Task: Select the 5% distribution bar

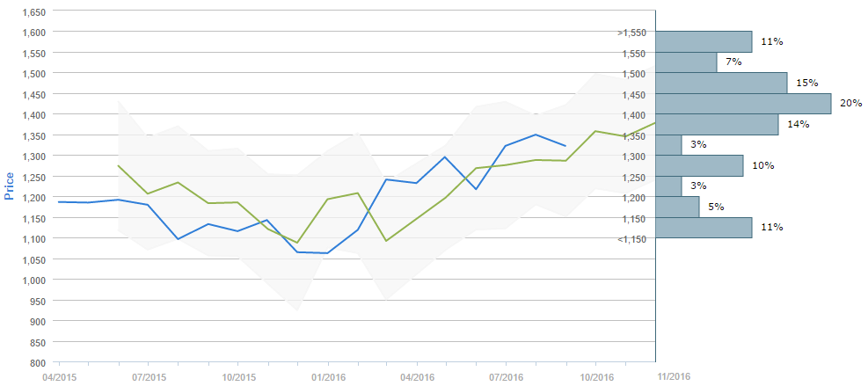Action: (x=677, y=207)
